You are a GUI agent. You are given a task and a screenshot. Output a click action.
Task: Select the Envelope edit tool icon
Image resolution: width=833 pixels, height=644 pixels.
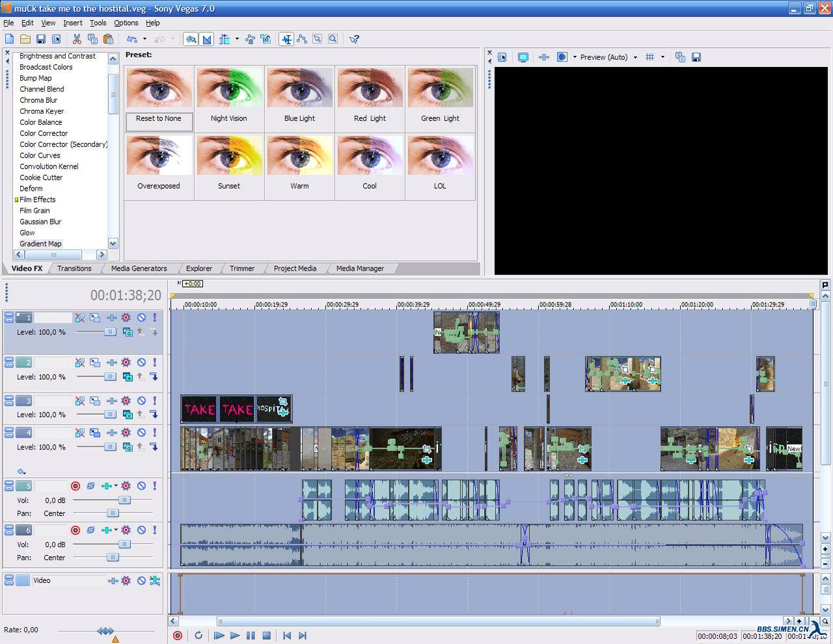pos(301,39)
